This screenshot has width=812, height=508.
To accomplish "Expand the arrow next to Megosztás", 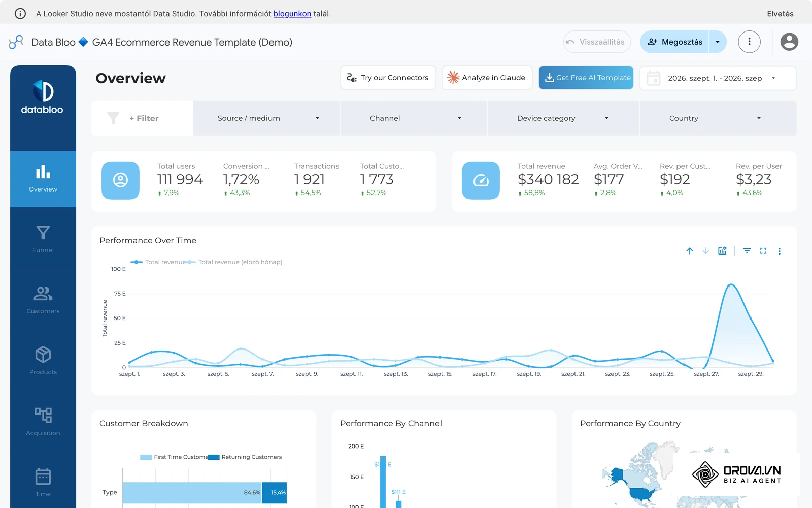I will click(718, 42).
